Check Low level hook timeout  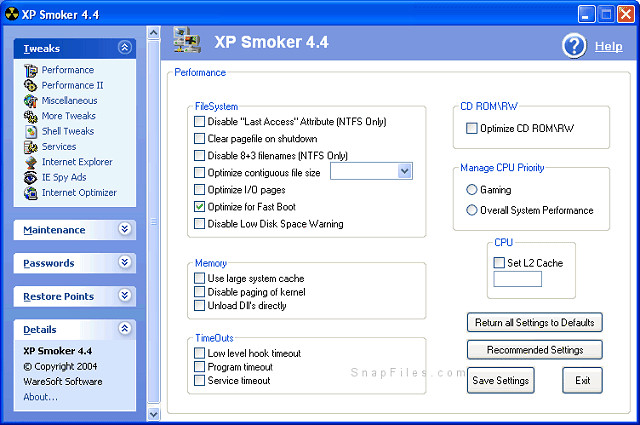pos(199,353)
